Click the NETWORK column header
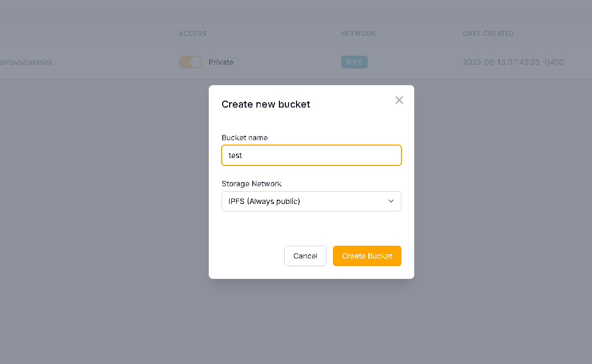592x364 pixels. point(358,34)
